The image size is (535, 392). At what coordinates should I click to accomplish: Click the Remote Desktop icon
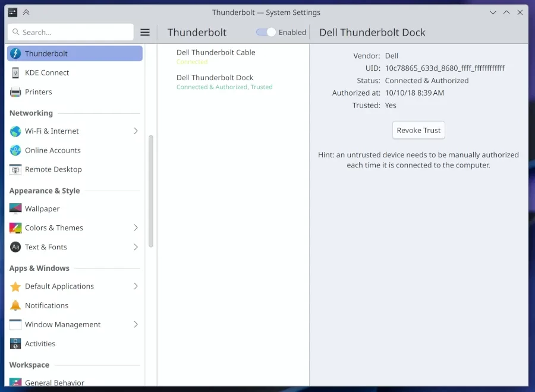point(15,169)
